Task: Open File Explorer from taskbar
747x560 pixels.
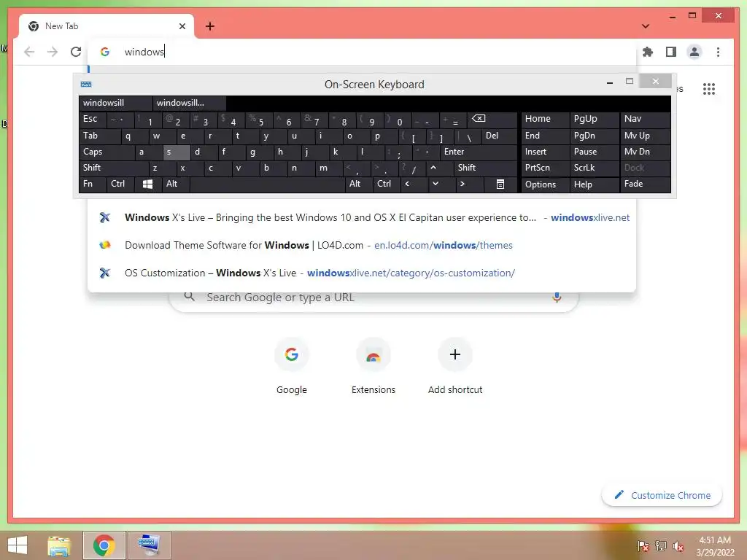Action: click(59, 545)
